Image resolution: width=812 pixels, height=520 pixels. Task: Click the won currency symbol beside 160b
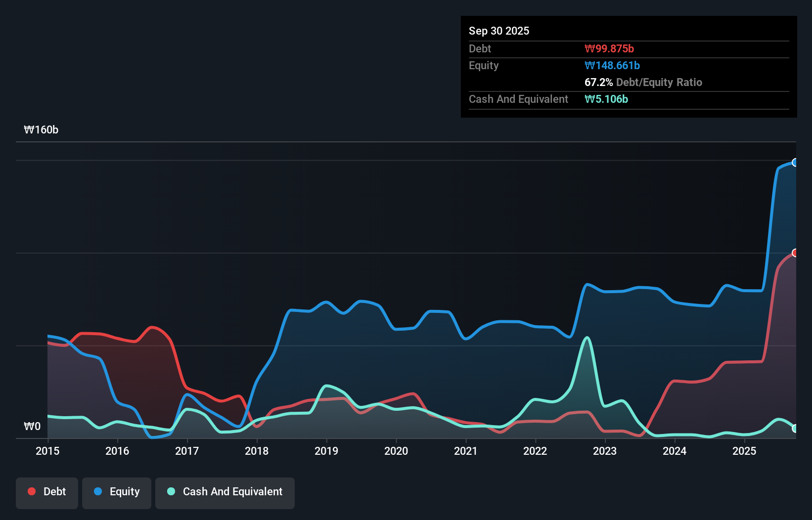point(29,130)
